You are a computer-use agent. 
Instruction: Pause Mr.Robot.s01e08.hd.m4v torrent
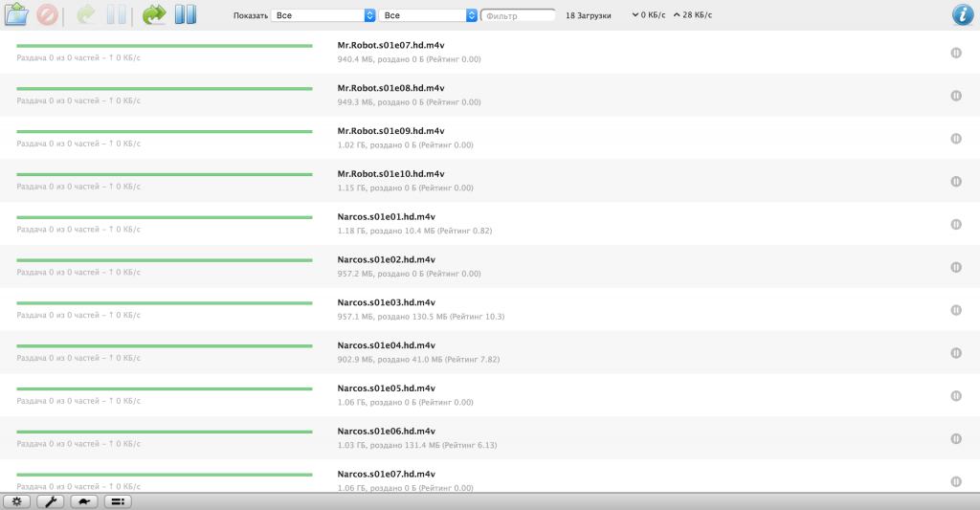coord(956,96)
